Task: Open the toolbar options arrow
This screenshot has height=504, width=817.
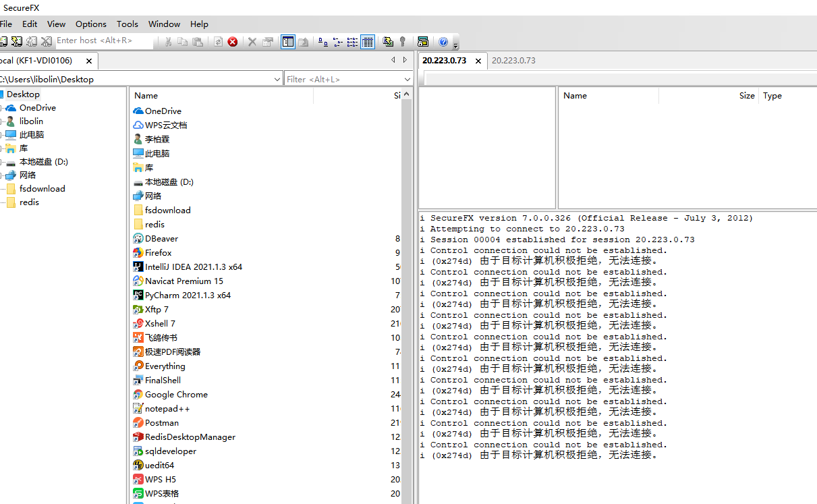Action: pyautogui.click(x=455, y=45)
